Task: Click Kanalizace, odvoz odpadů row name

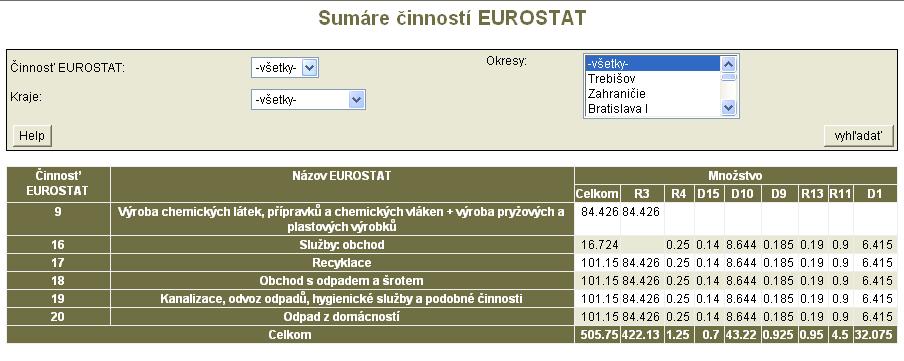Action: 342,299
